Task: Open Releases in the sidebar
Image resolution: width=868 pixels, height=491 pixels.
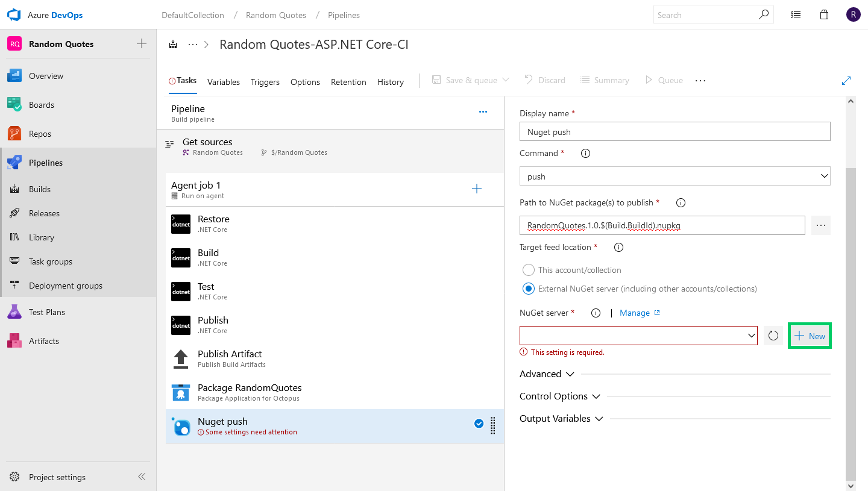Action: coord(44,213)
